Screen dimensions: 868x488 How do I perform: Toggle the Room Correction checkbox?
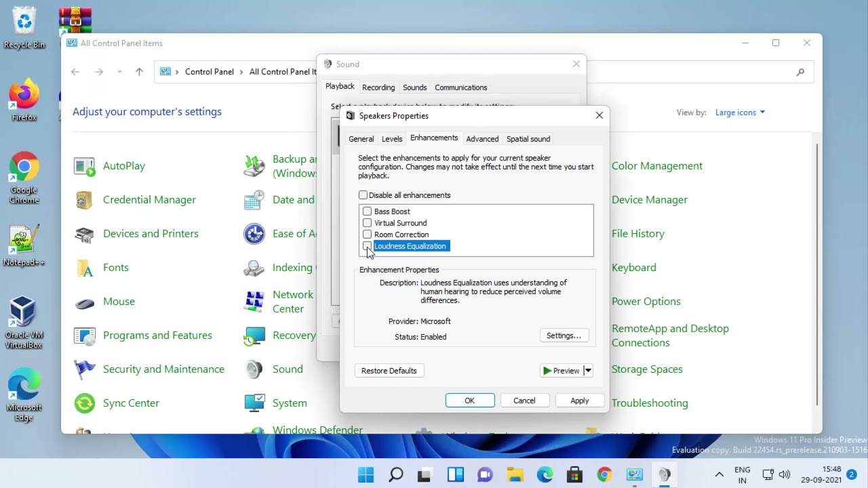(367, 235)
